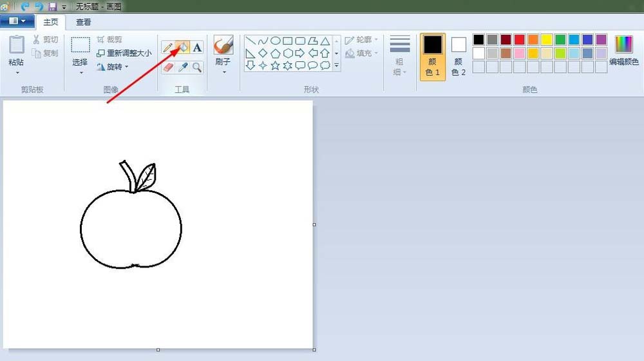This screenshot has height=361, width=644.
Task: Select the Color picker eyedropper tool
Action: click(x=183, y=67)
